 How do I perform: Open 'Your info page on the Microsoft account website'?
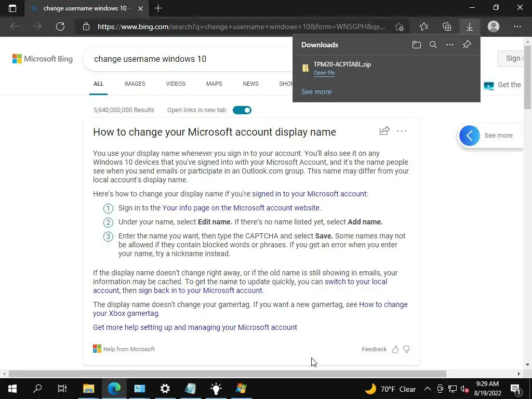click(x=241, y=208)
